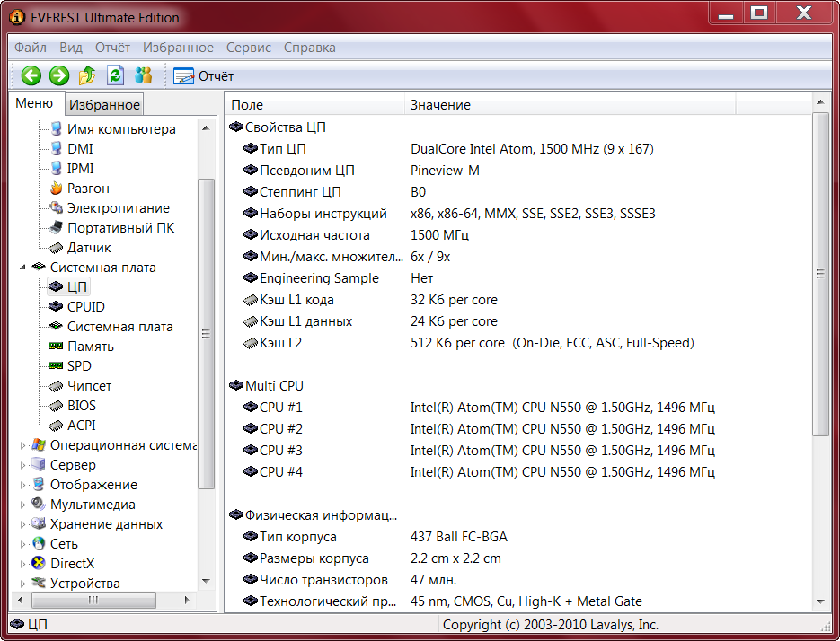Select Разгон (overclock) flame item
The image size is (840, 641).
88,189
